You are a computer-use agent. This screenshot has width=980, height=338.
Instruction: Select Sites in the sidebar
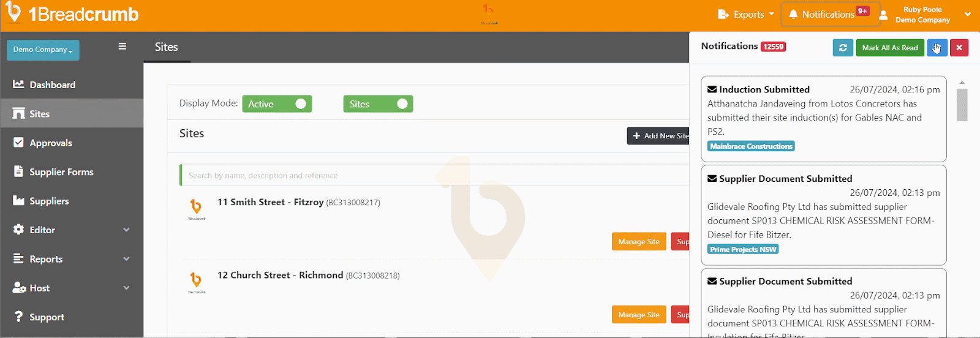(x=72, y=113)
